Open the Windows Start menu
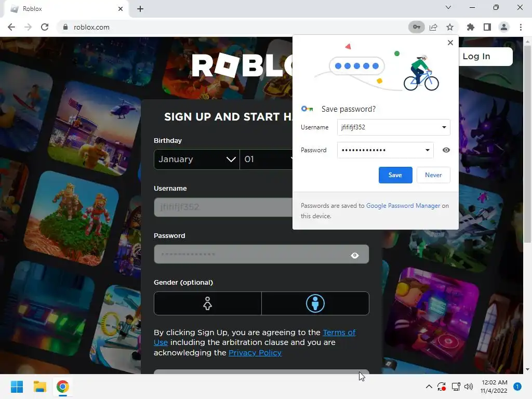The image size is (532, 399). click(x=17, y=387)
